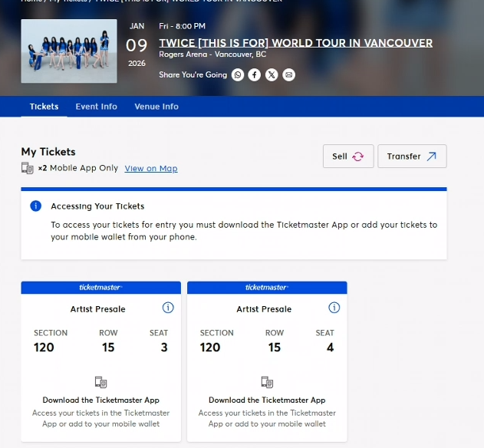This screenshot has width=484, height=448.
Task: Click Download the Ticketmaster App on seat 4
Action: 267,400
